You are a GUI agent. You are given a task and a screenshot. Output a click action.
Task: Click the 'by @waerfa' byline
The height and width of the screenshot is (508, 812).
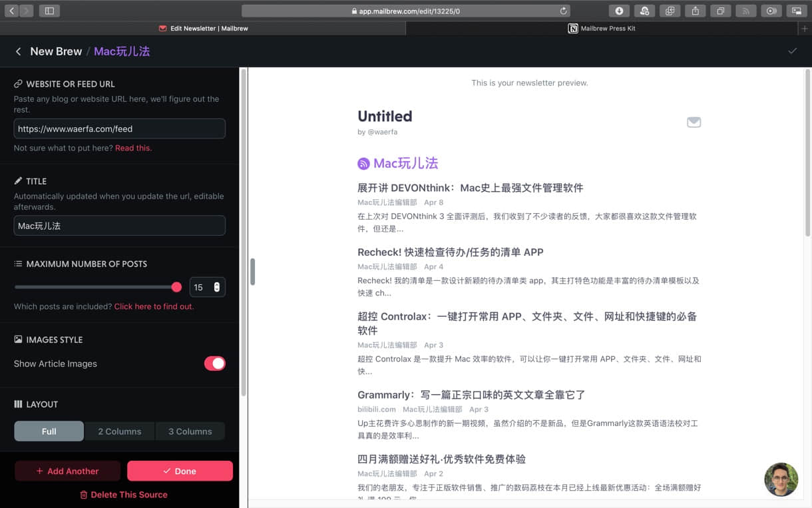click(377, 132)
